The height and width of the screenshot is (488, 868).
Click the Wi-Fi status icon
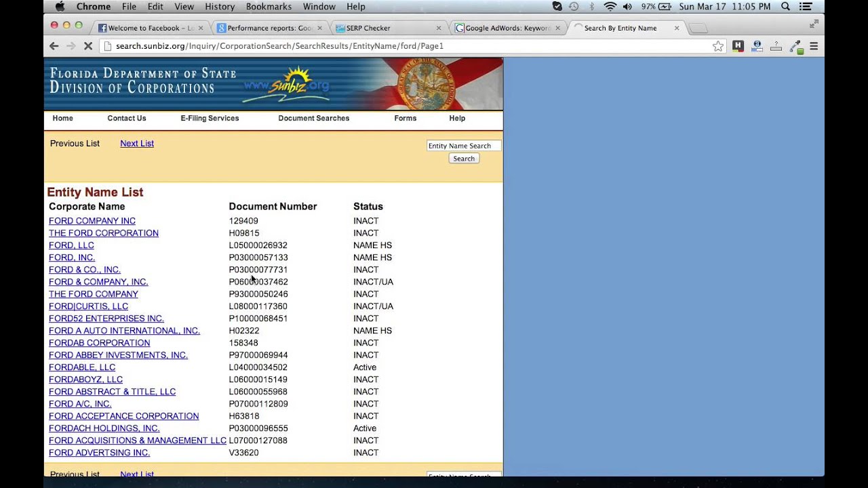point(610,7)
